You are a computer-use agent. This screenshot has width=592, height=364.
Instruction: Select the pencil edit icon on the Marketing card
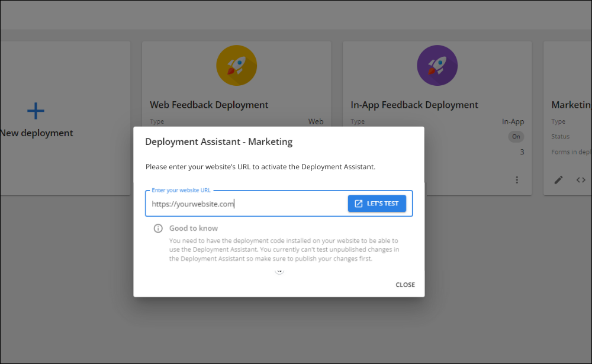[558, 179]
